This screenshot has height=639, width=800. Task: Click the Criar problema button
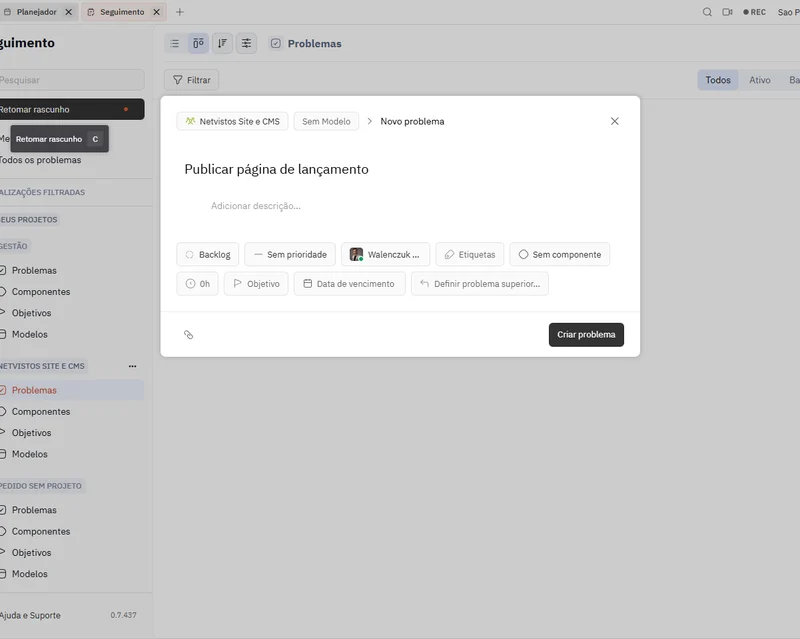point(586,335)
